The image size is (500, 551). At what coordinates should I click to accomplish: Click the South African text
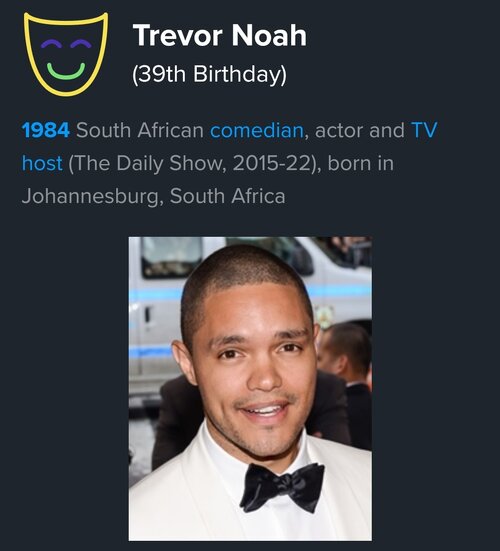click(140, 130)
